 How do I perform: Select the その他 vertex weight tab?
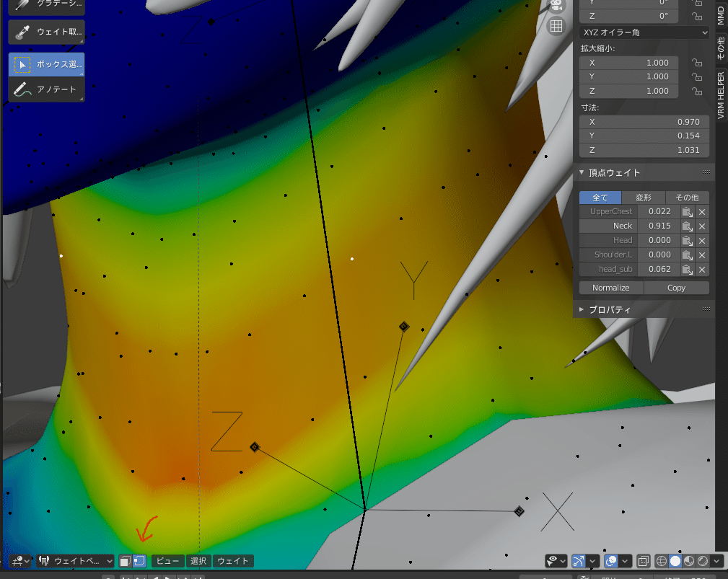687,198
